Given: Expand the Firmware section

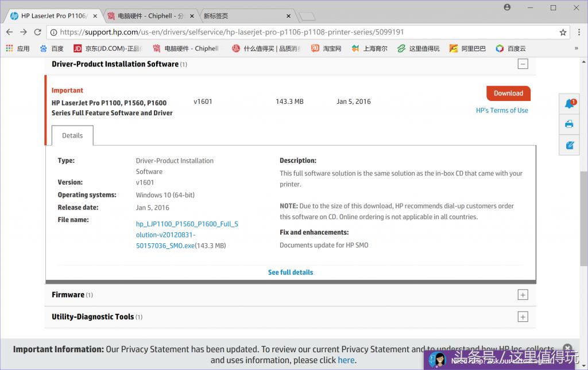Looking at the screenshot, I should (523, 294).
